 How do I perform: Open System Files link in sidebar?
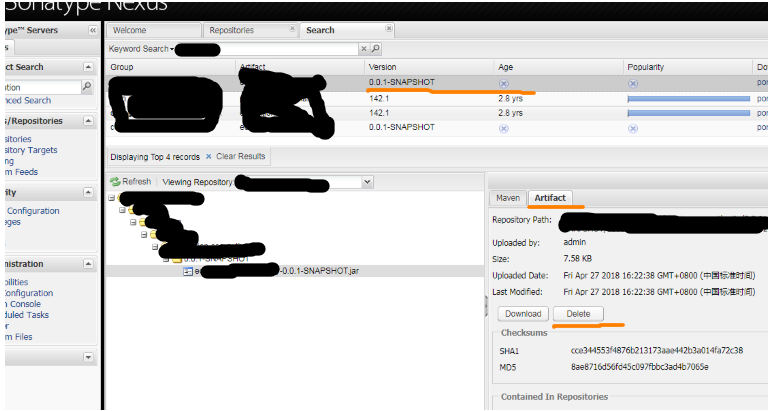coord(19,337)
